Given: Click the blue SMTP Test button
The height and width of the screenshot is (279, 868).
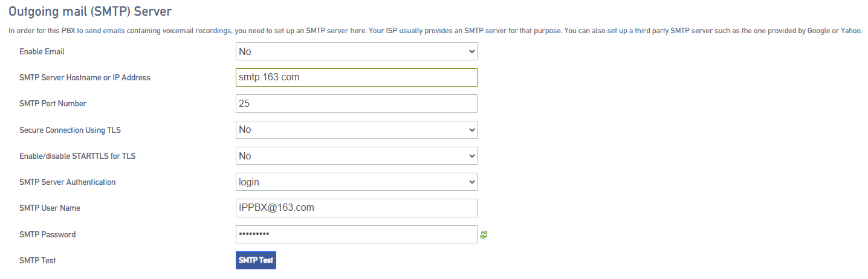Looking at the screenshot, I should 256,260.
